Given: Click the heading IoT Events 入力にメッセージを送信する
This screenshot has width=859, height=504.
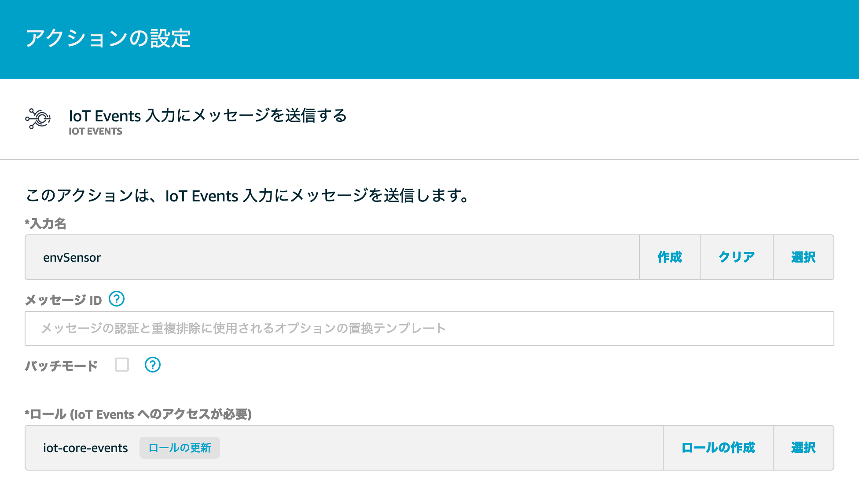Looking at the screenshot, I should [x=208, y=116].
